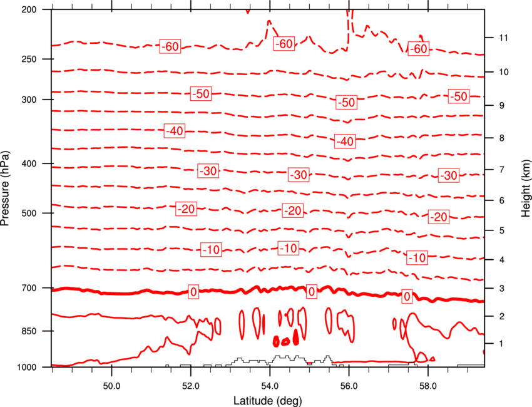The width and height of the screenshot is (532, 407).
Task: Click the rightmost -60 contour label
Action: [418, 49]
